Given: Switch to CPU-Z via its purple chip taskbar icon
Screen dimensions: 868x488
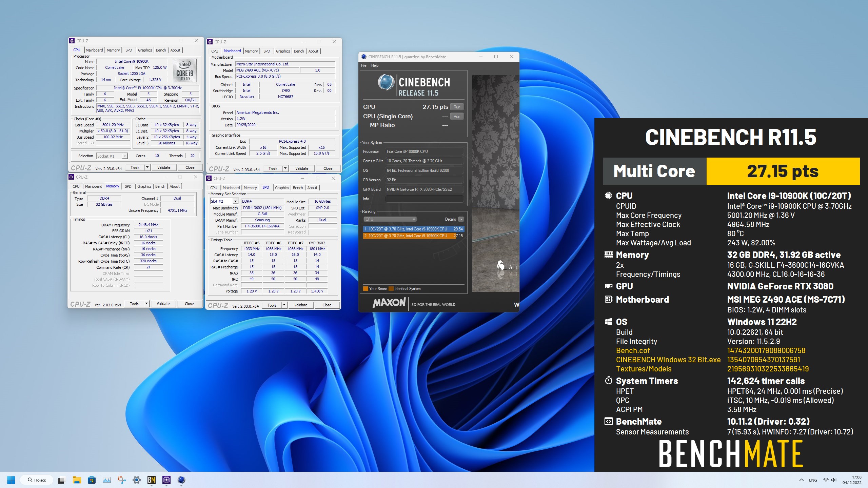Looking at the screenshot, I should [x=166, y=480].
